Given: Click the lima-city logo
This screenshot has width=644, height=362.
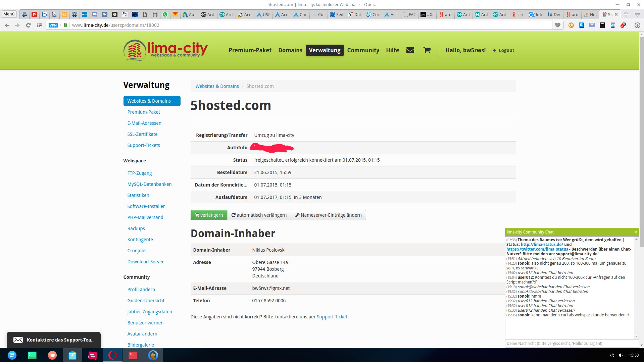Looking at the screenshot, I should 165,50.
